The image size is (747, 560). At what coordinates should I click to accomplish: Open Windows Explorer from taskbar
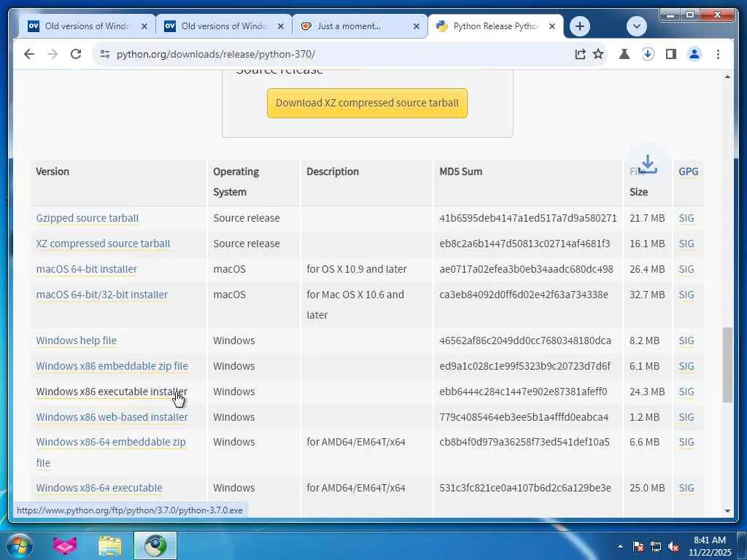click(x=110, y=545)
